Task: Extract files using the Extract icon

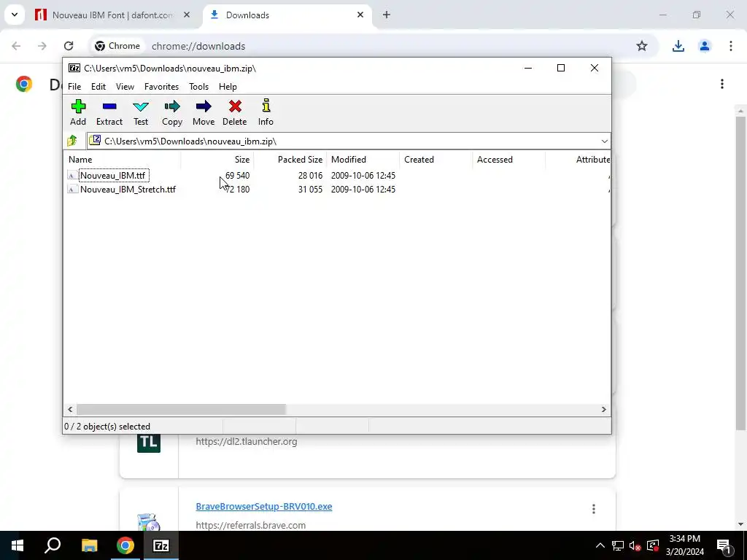Action: (109, 113)
